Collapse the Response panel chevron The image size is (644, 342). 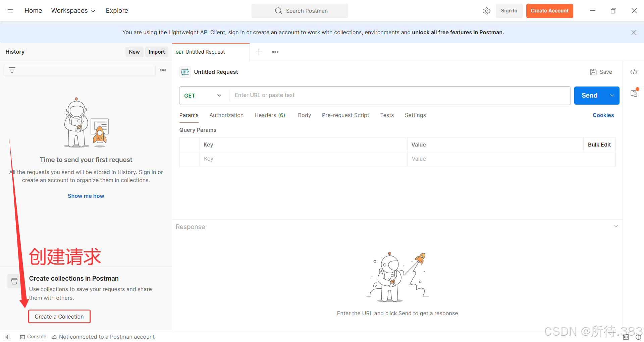tap(615, 226)
